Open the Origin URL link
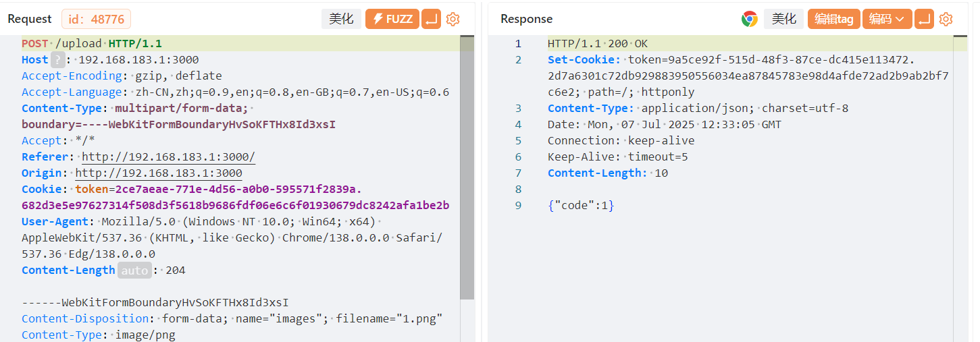Screen dimensions: 980x342 pyautogui.click(x=159, y=173)
